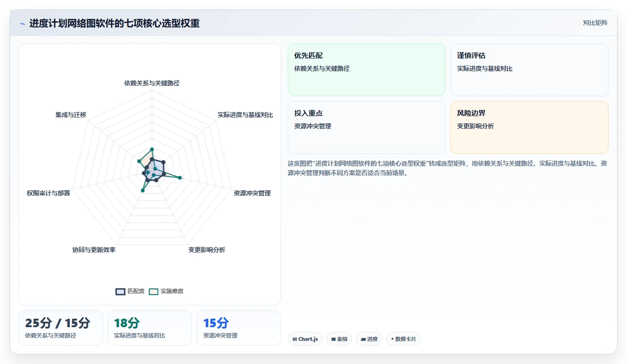Click the 数据卡片 tag chip

404,339
